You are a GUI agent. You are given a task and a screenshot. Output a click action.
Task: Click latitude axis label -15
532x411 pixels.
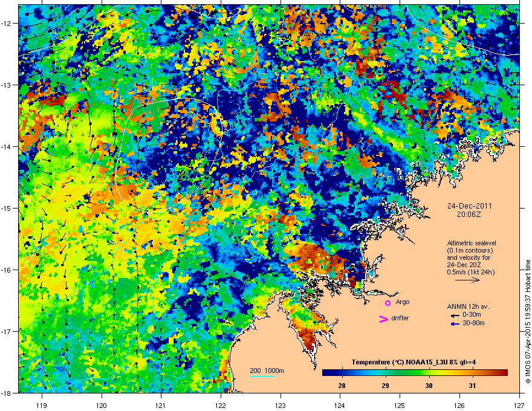(x=6, y=208)
